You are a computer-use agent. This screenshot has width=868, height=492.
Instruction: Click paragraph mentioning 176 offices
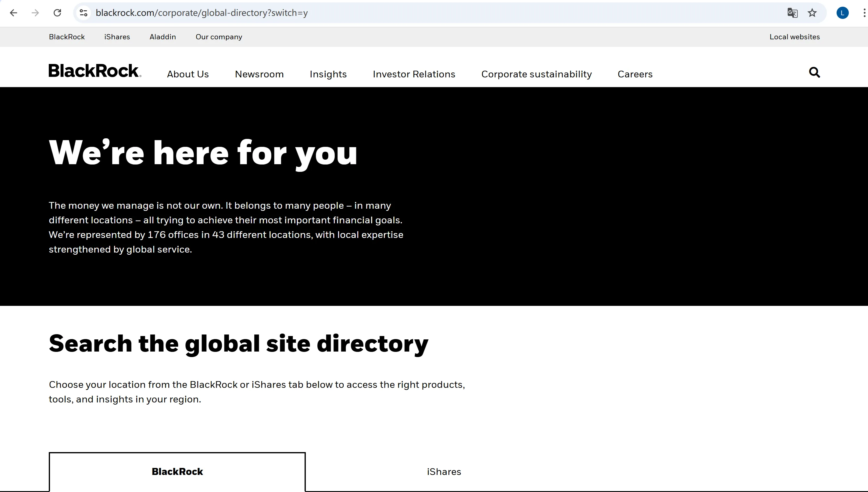pos(226,227)
